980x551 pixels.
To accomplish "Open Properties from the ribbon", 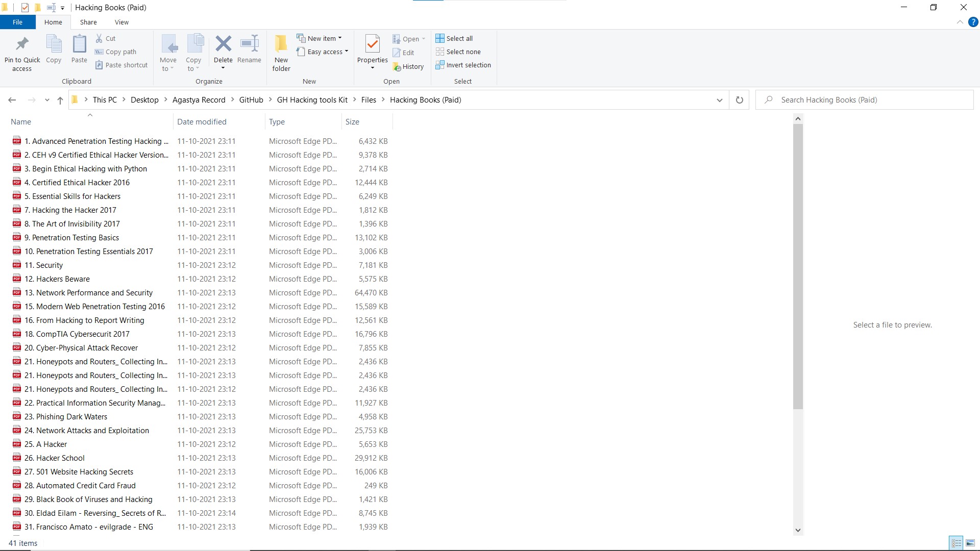I will pyautogui.click(x=372, y=45).
